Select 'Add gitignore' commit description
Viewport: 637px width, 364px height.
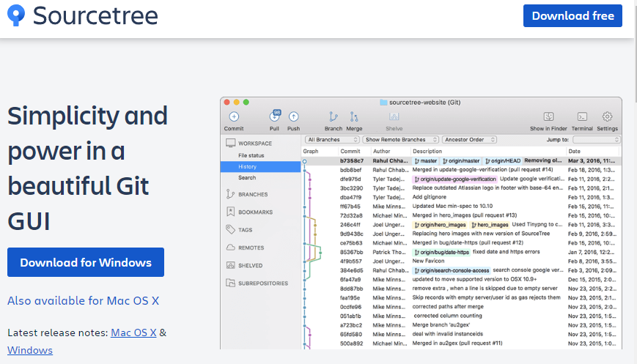[x=429, y=197]
